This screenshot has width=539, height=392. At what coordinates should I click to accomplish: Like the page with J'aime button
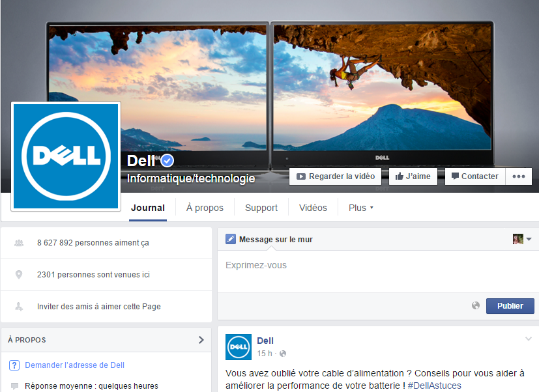click(x=413, y=176)
